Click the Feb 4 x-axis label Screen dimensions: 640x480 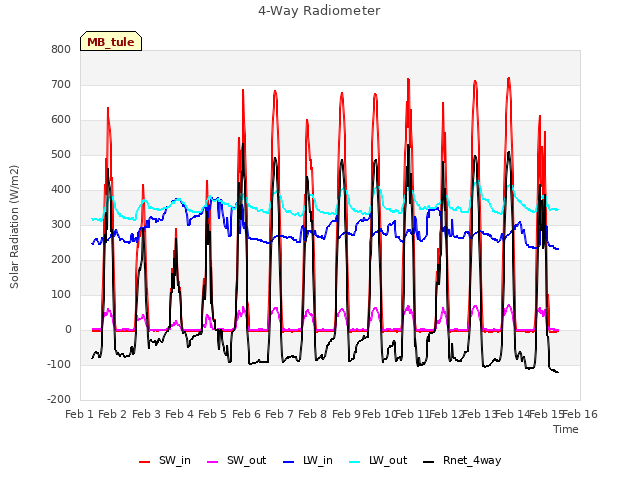pyautogui.click(x=179, y=414)
